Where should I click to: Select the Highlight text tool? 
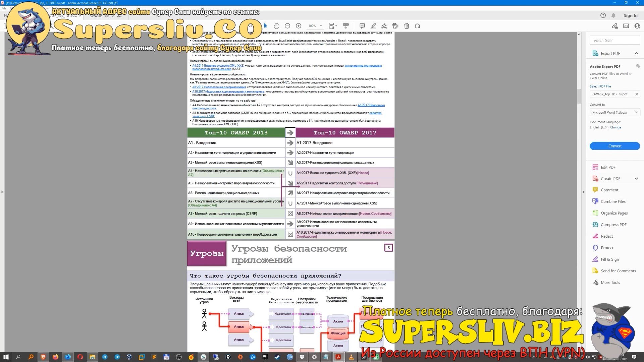click(x=373, y=26)
